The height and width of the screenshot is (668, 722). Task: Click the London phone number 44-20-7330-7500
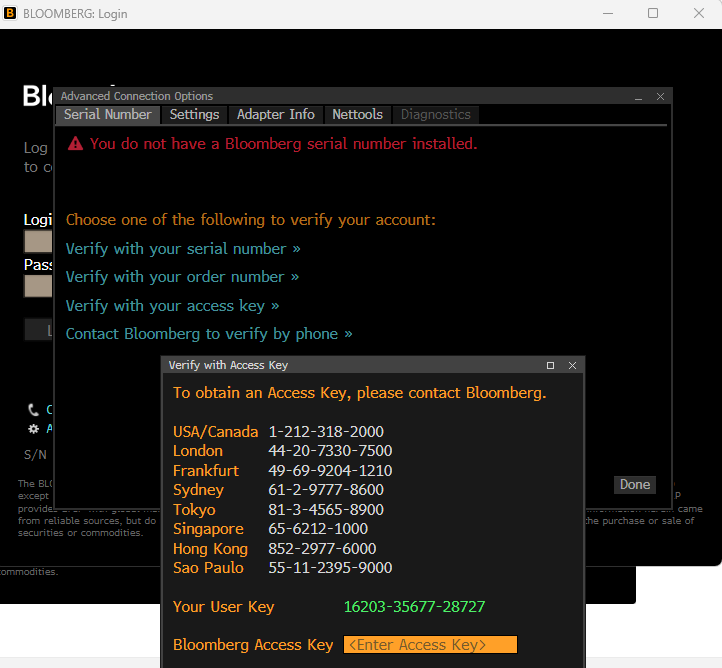(330, 451)
